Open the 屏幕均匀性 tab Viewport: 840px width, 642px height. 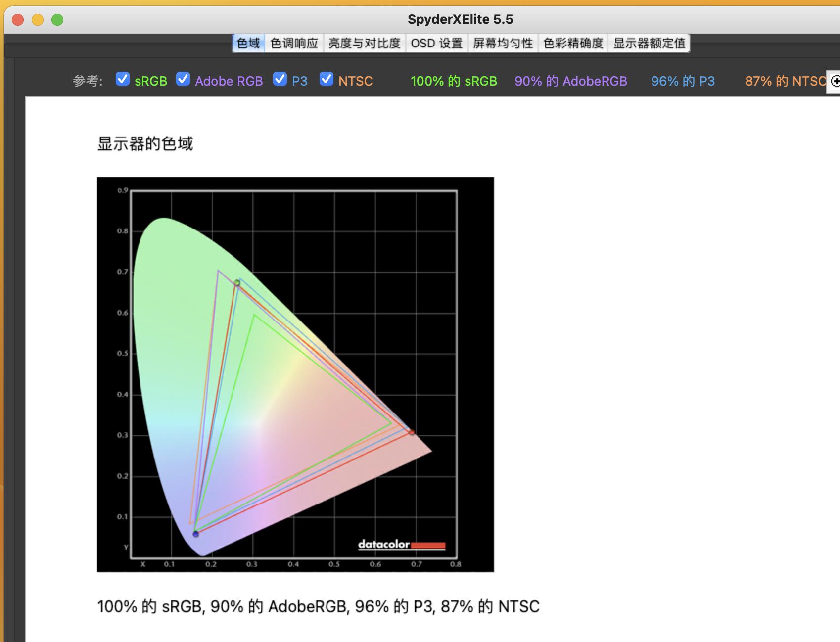[x=503, y=43]
